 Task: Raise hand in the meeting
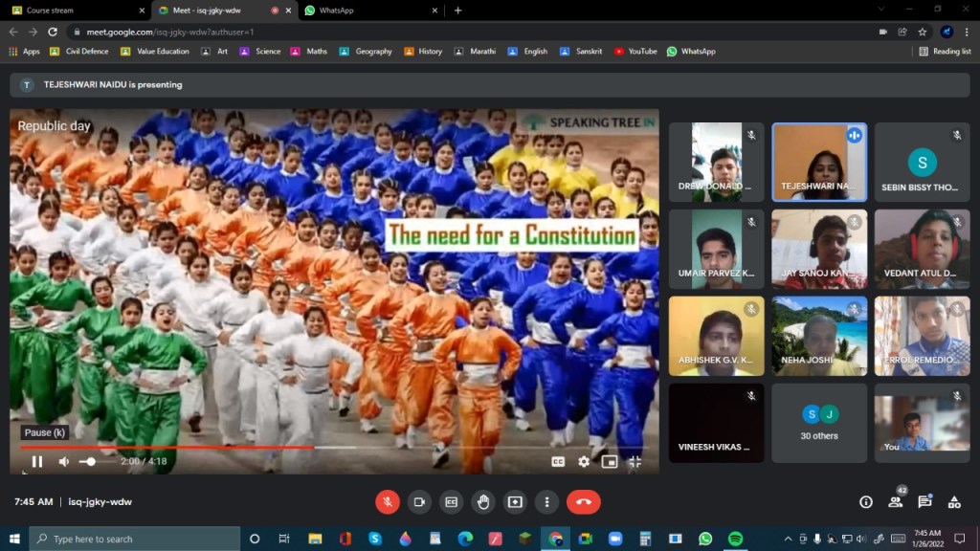point(483,501)
